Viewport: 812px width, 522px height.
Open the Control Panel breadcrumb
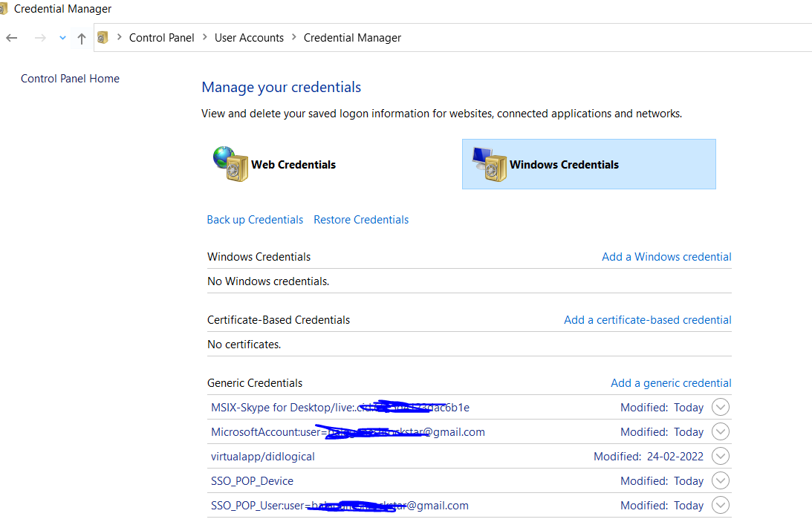click(161, 38)
